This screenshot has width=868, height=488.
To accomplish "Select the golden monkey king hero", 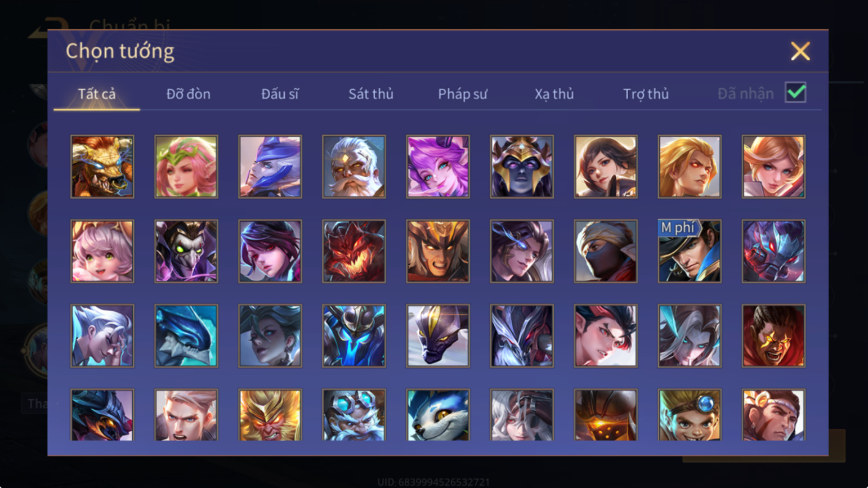I will pyautogui.click(x=270, y=415).
